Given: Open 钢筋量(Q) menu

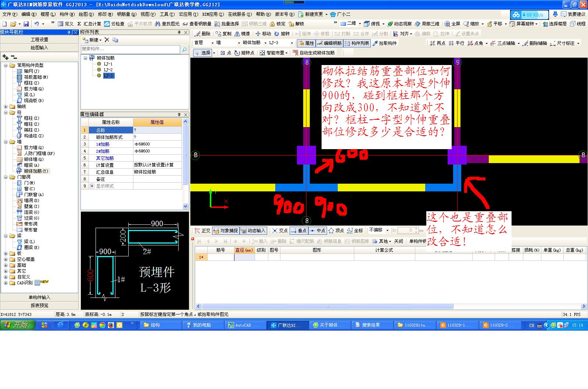Looking at the screenshot, I should click(x=126, y=14).
